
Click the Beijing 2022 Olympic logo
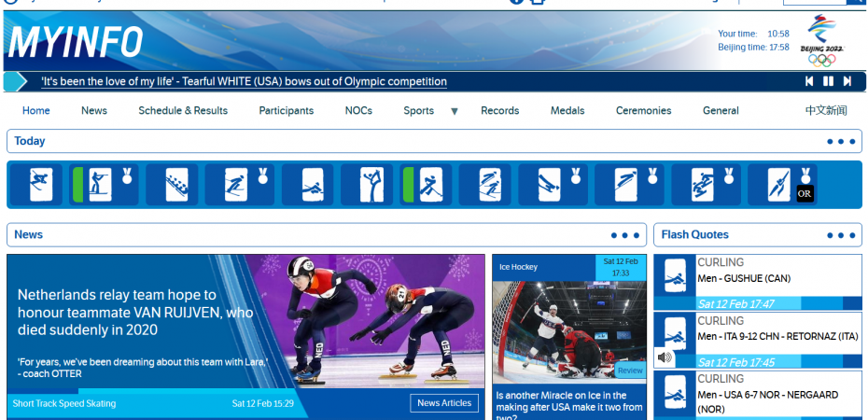coord(822,40)
